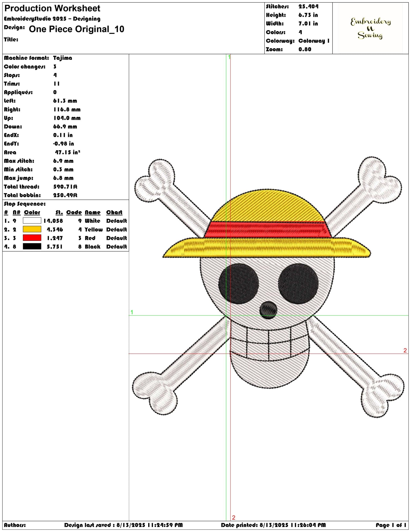
Task: Click down extent '66.9 mm'
Action: coord(65,127)
